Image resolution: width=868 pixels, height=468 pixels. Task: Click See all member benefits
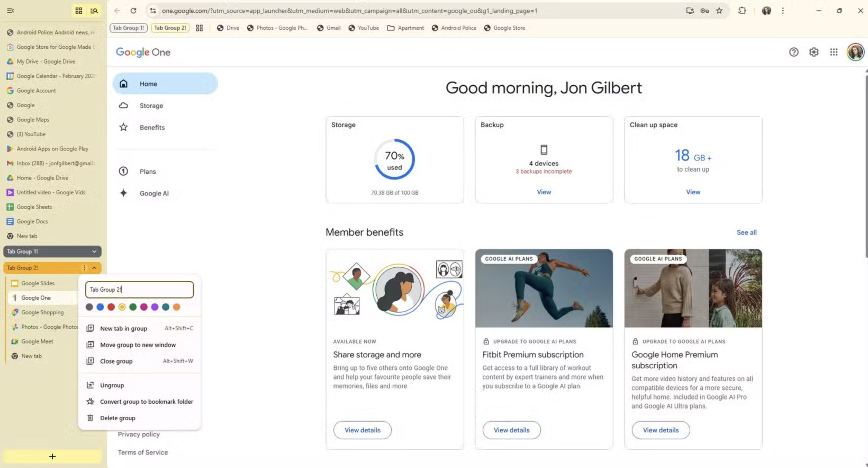(x=746, y=232)
